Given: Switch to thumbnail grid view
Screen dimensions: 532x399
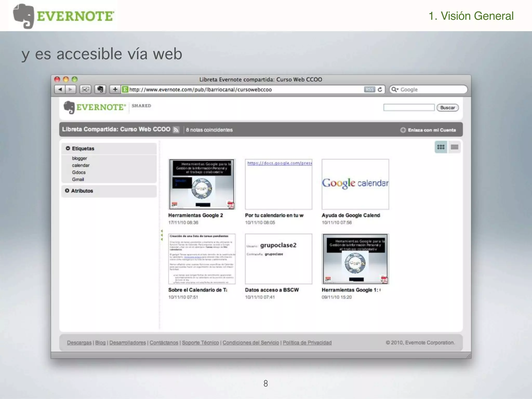Looking at the screenshot, I should [441, 147].
